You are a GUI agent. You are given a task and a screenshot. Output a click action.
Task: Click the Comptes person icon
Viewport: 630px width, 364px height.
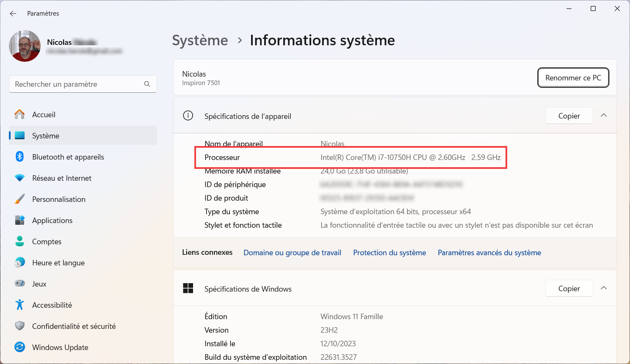coord(19,241)
